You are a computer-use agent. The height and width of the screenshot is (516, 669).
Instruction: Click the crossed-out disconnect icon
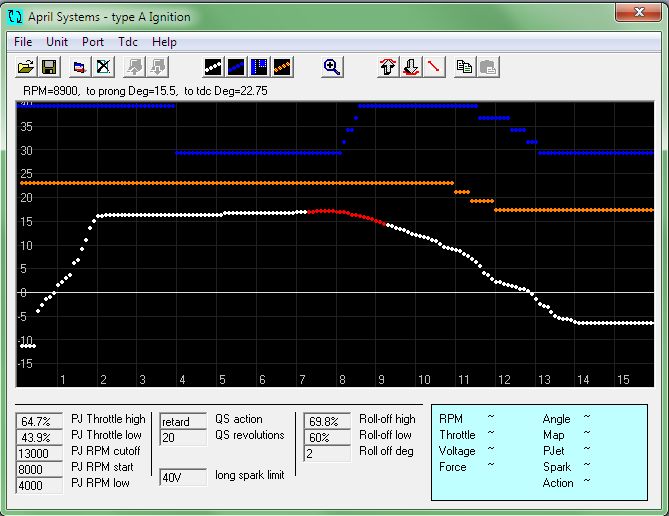(103, 67)
